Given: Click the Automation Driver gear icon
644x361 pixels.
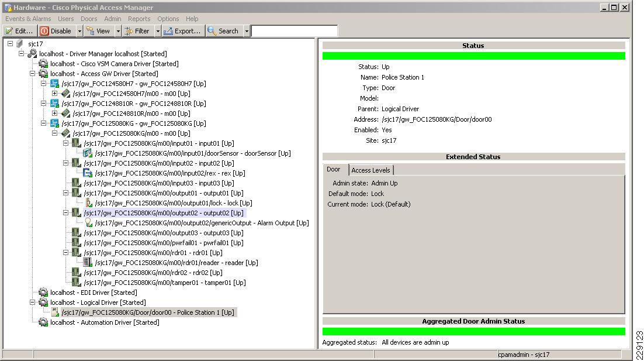Looking at the screenshot, I should [43, 322].
